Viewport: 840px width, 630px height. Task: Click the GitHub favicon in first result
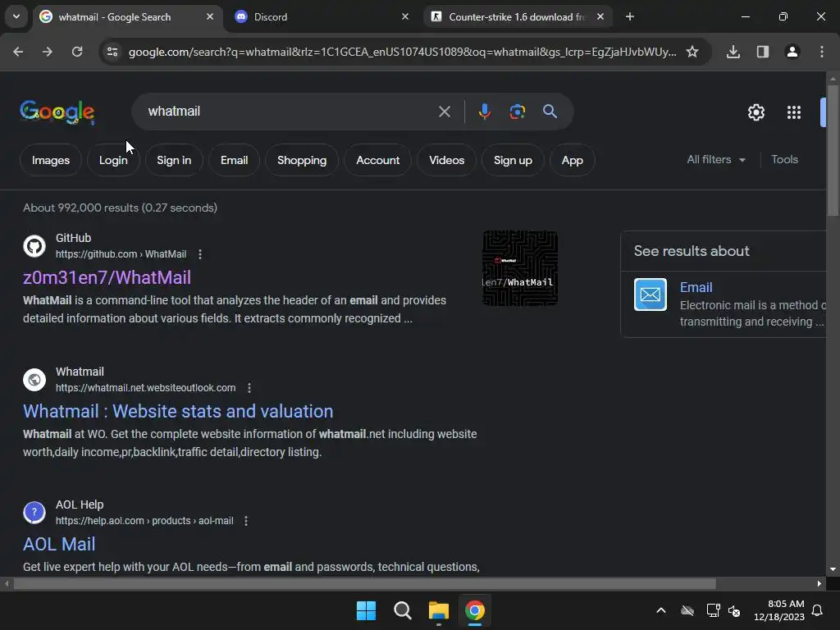click(x=34, y=246)
